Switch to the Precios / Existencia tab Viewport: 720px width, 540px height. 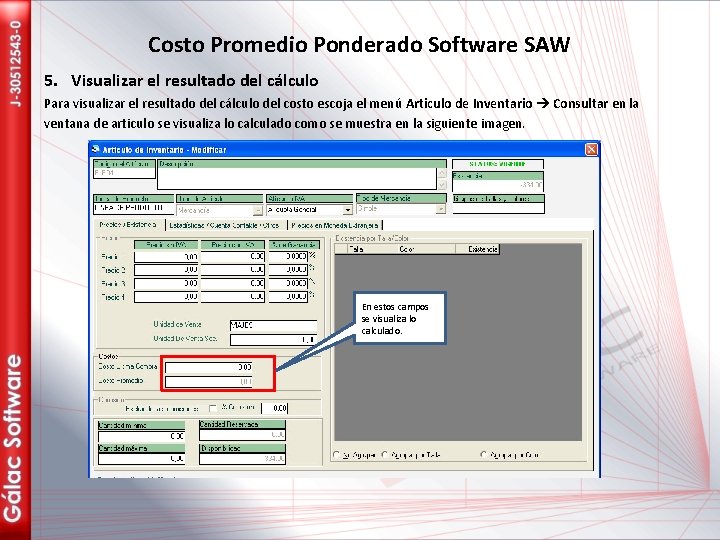coord(128,225)
